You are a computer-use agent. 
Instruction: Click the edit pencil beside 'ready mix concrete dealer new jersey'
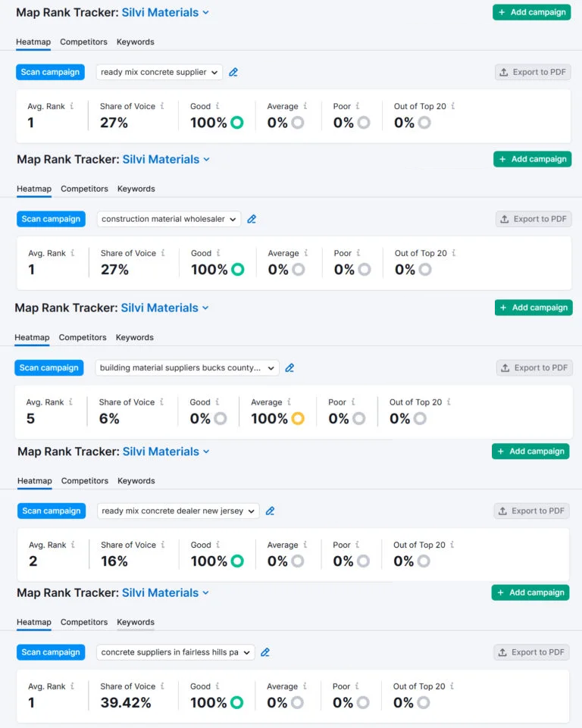[x=270, y=511]
